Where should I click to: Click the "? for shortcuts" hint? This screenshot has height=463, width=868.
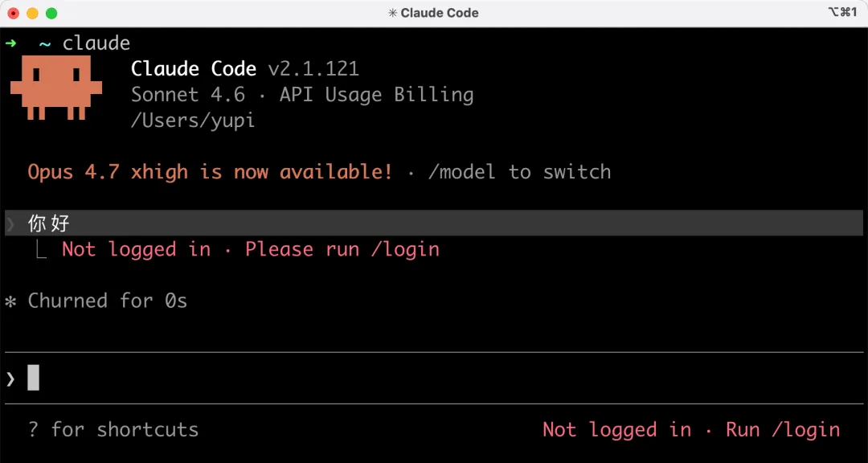pos(113,430)
